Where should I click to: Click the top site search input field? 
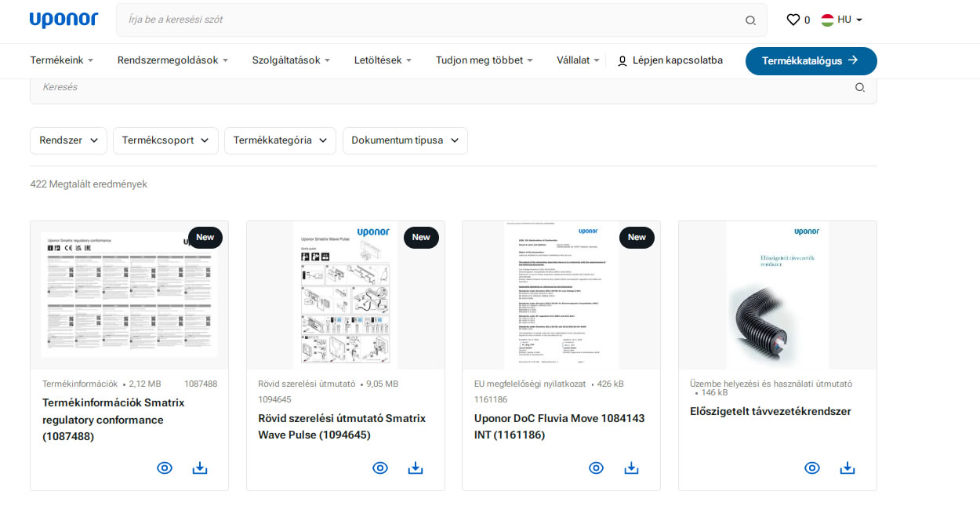point(441,20)
